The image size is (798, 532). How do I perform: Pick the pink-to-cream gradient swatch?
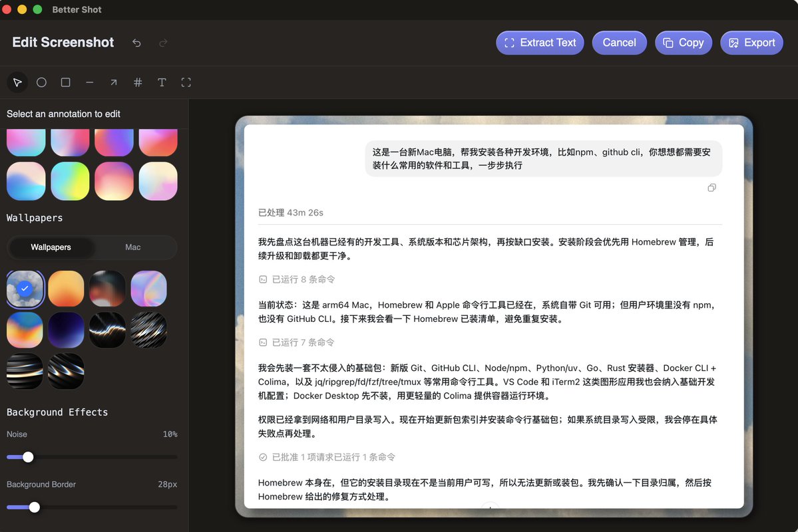click(x=114, y=181)
